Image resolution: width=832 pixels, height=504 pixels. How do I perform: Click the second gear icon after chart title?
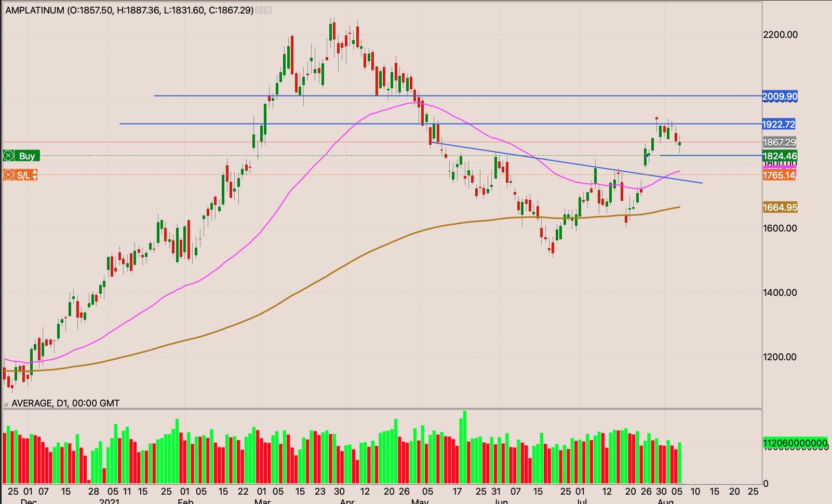tap(268, 10)
